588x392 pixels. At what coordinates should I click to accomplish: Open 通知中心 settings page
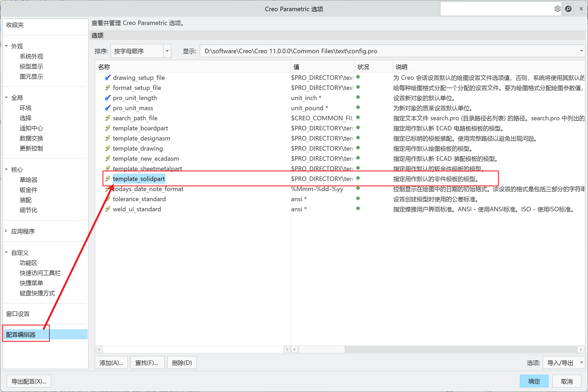tap(31, 128)
